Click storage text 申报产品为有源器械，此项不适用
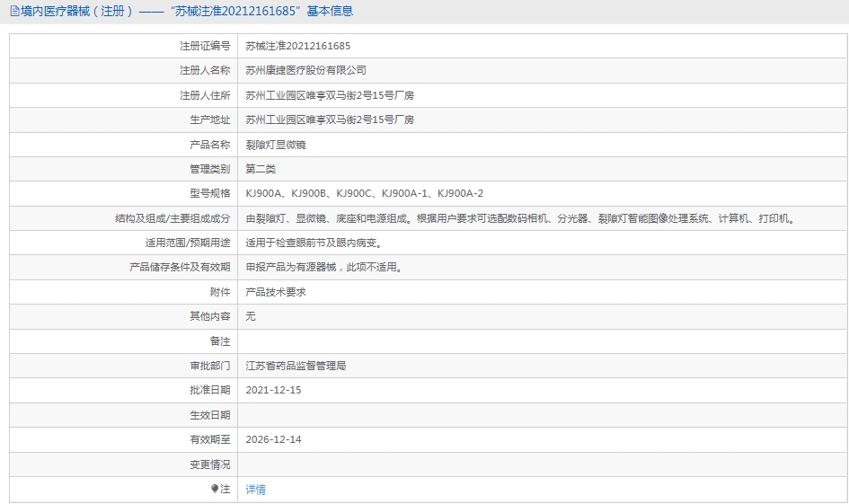Image resolution: width=849 pixels, height=504 pixels. tap(326, 267)
